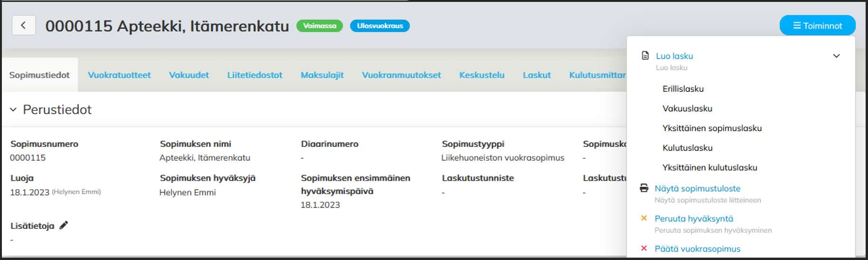Open the Vakuudet tab

(189, 75)
